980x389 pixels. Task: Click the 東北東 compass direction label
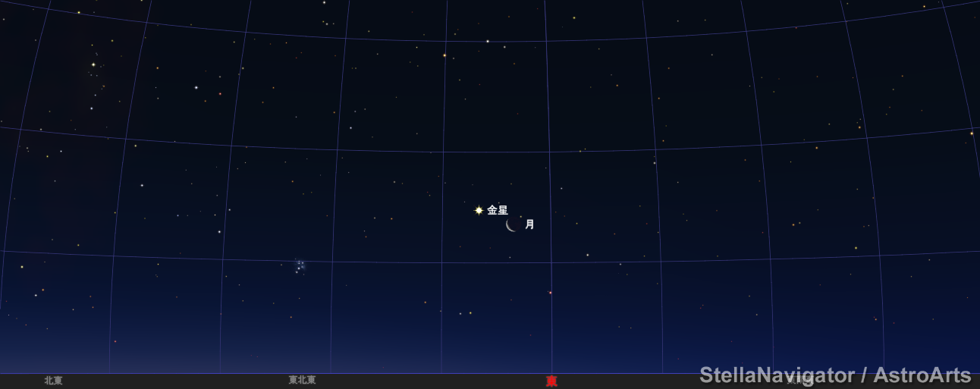pyautogui.click(x=302, y=381)
